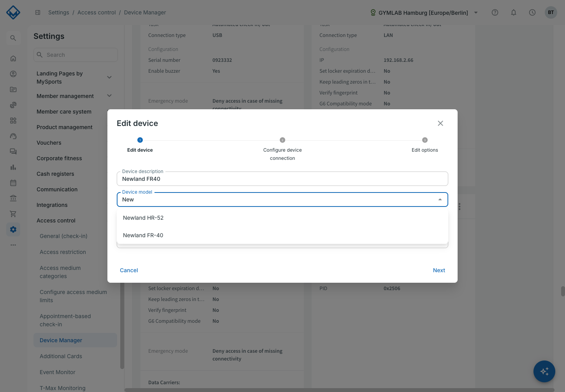This screenshot has height=392, width=565.
Task: Open the studio selector dropdown arrow
Action: point(476,12)
